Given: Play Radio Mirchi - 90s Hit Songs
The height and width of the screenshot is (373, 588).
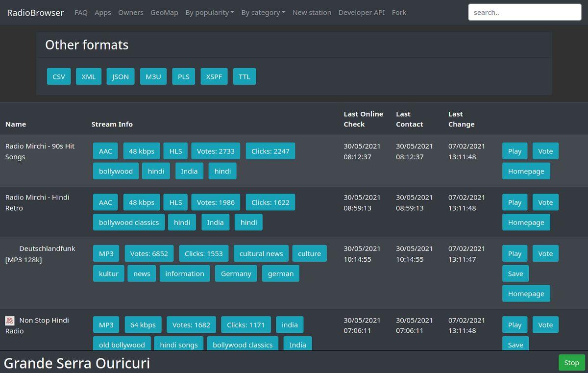Looking at the screenshot, I should (515, 151).
